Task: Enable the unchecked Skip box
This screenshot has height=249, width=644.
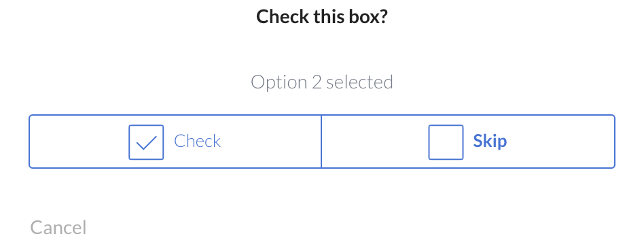Action: pyautogui.click(x=446, y=142)
